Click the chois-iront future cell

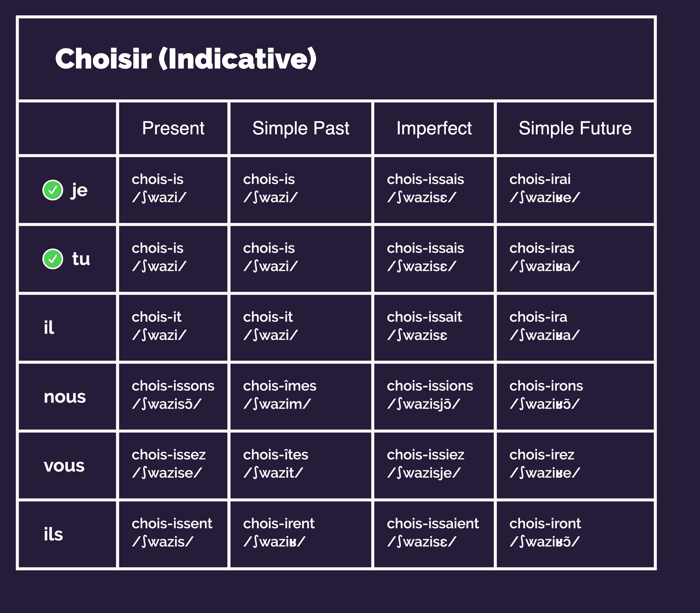click(575, 534)
